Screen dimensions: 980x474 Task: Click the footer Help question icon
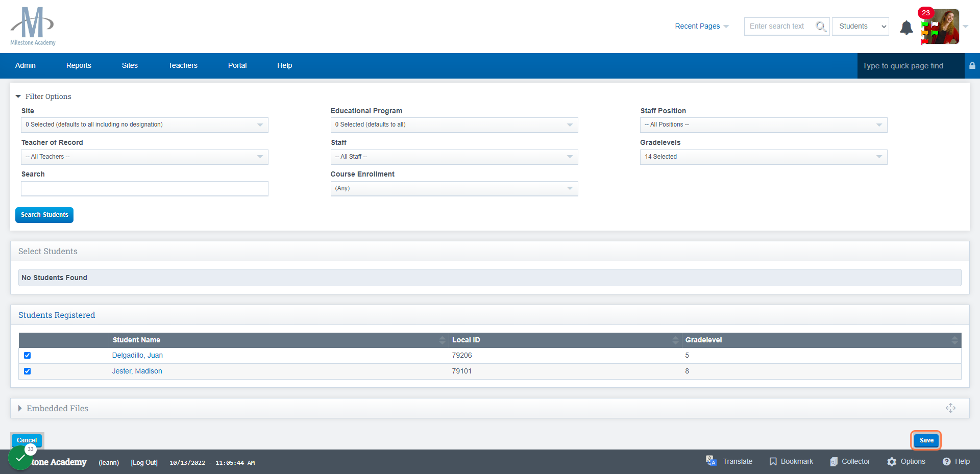coord(947,462)
